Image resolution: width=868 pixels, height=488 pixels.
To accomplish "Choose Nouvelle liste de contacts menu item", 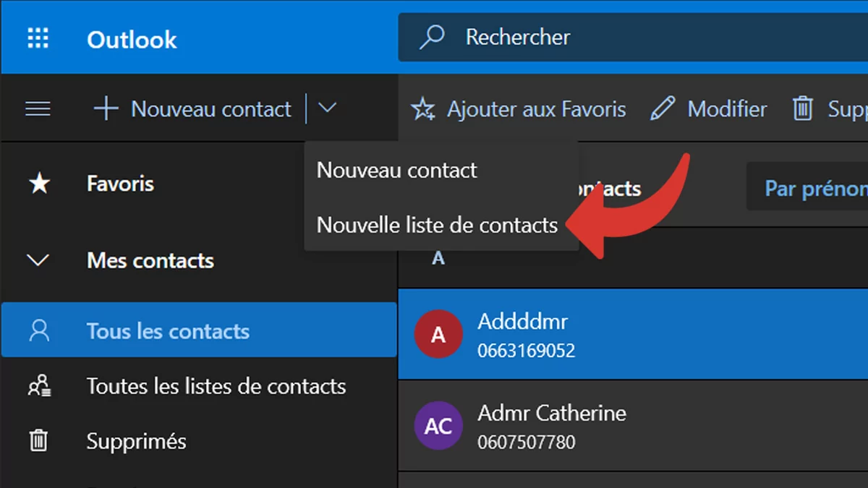I will point(437,225).
